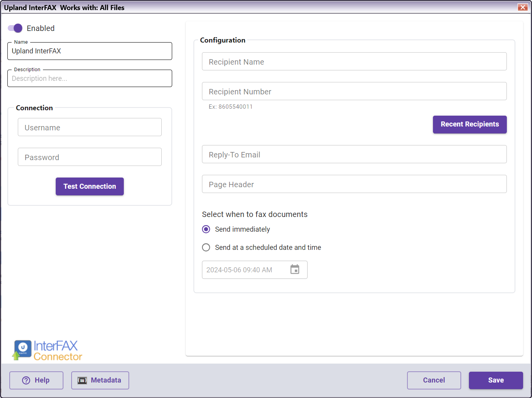532x398 pixels.
Task: Click the Description input field
Action: pyautogui.click(x=90, y=79)
